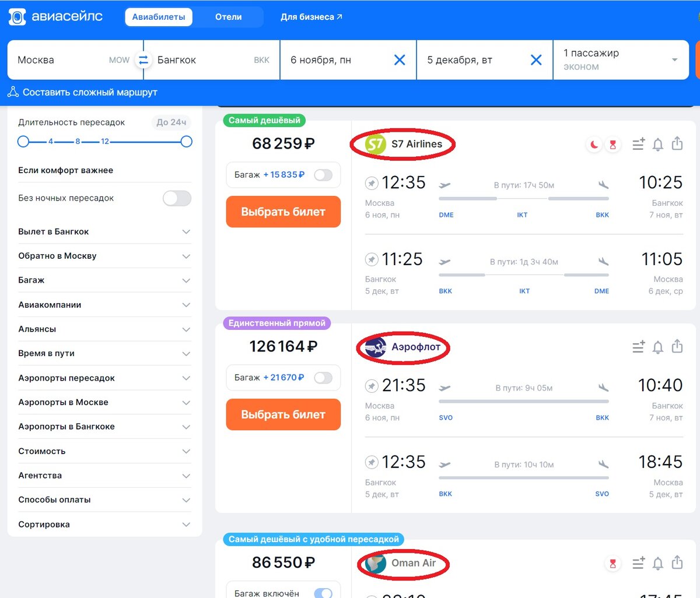Click night layover moon icon on S7 ticket
Screen dimensions: 700x598
point(594,145)
